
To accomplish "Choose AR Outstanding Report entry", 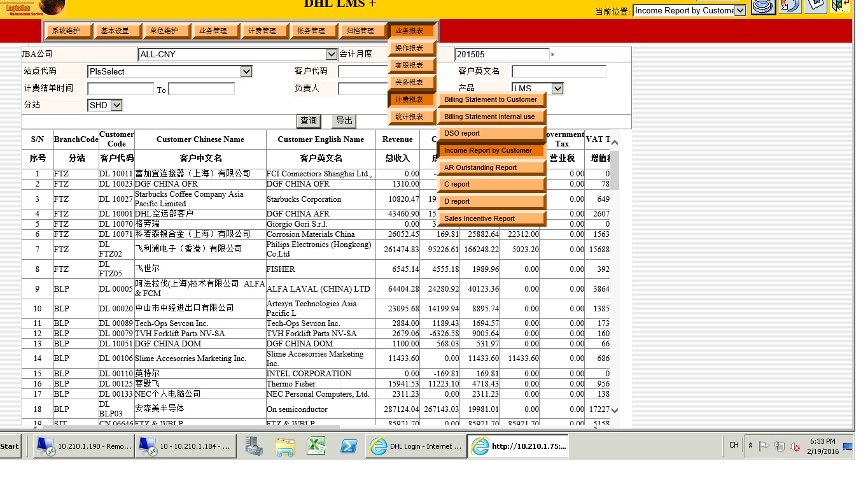I will (x=492, y=168).
